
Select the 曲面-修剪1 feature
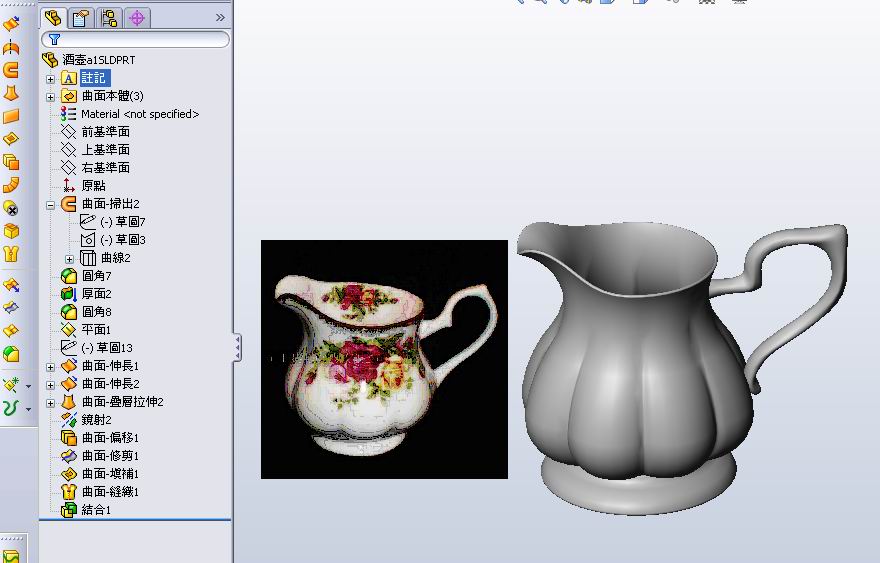tap(110, 456)
